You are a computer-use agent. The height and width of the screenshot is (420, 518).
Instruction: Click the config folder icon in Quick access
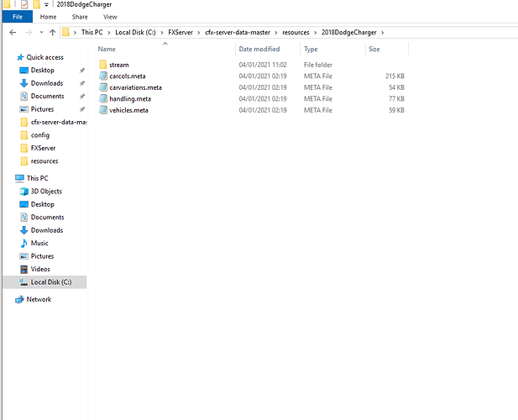[24, 135]
